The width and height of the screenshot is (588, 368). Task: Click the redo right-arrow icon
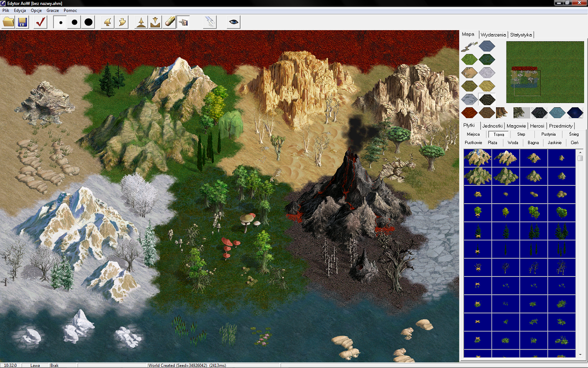[x=122, y=22]
